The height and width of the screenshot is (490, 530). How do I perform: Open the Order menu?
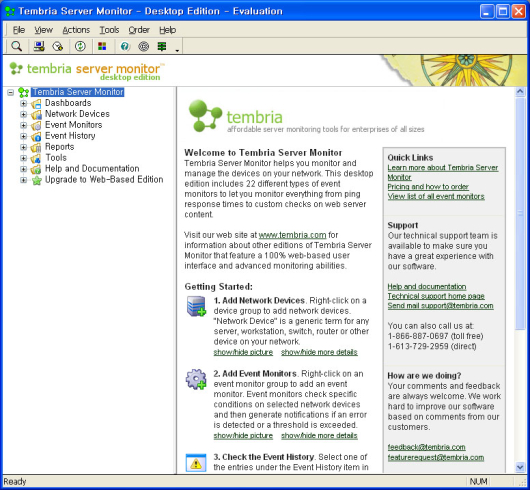139,30
